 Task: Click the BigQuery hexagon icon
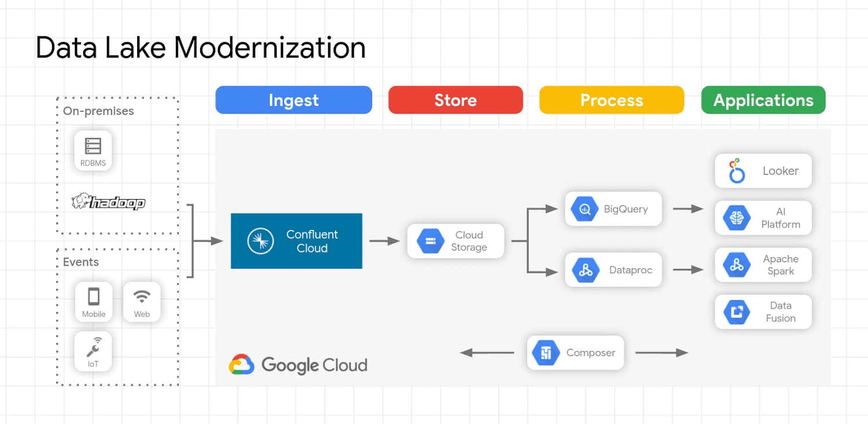584,209
